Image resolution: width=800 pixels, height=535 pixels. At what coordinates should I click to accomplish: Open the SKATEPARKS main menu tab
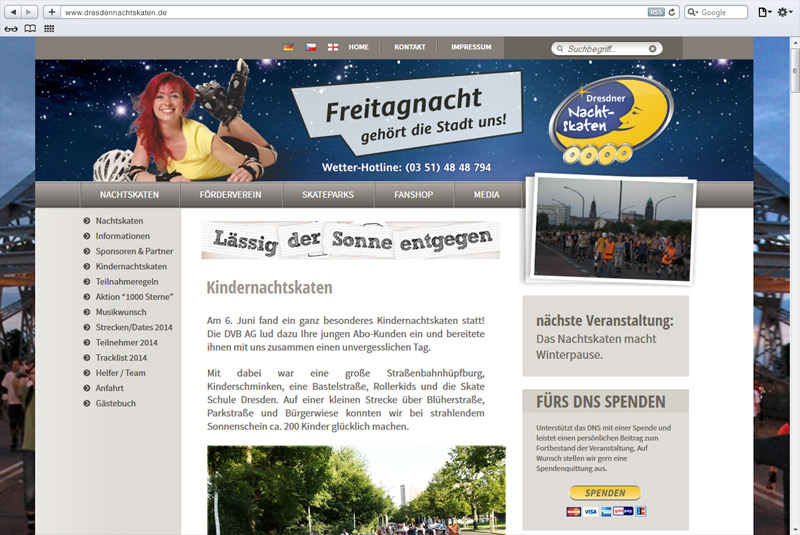coord(328,195)
